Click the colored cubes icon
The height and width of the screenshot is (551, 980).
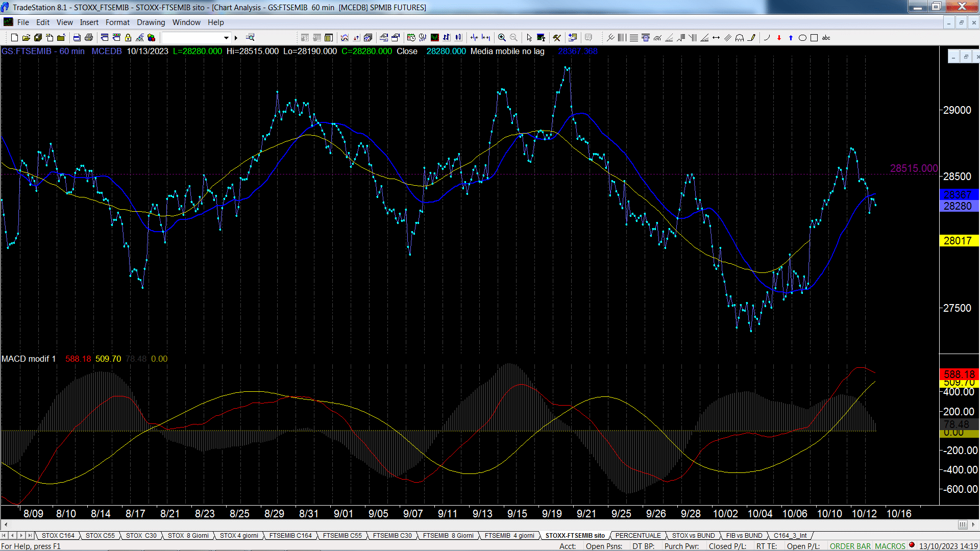151,38
